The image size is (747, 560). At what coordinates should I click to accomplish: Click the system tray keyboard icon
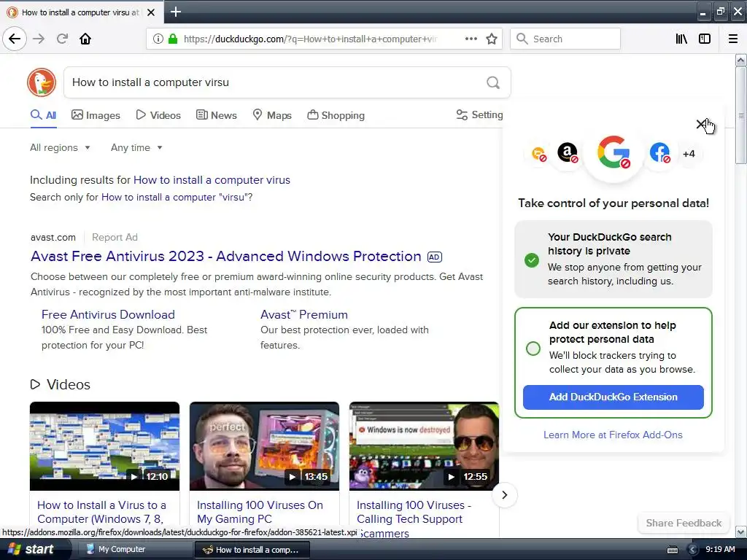[672, 550]
